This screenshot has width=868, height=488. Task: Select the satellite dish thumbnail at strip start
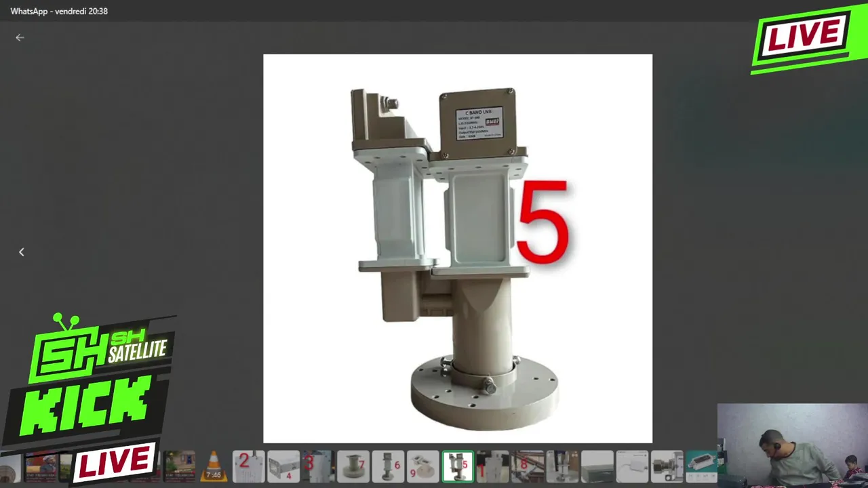click(x=10, y=466)
